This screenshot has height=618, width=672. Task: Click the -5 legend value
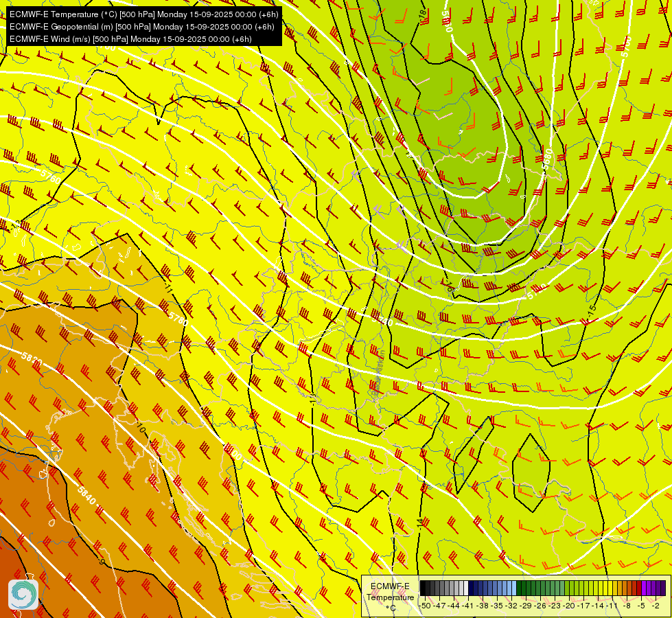641,606
